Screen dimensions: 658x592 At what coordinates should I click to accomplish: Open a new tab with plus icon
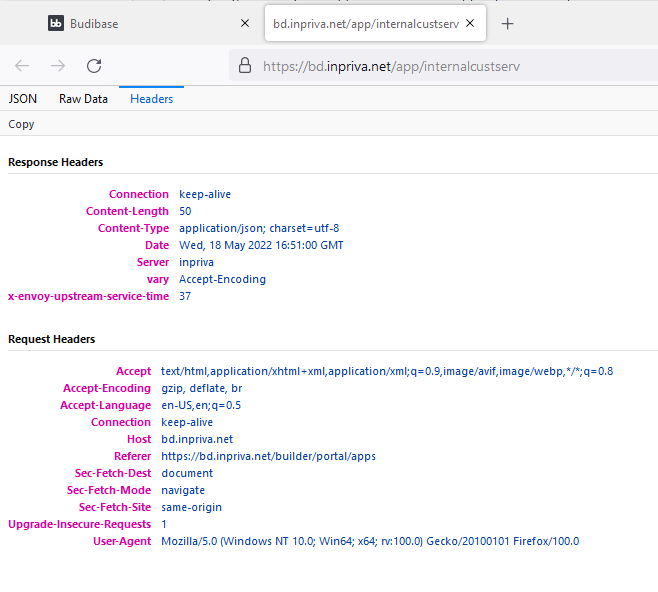[x=507, y=23]
